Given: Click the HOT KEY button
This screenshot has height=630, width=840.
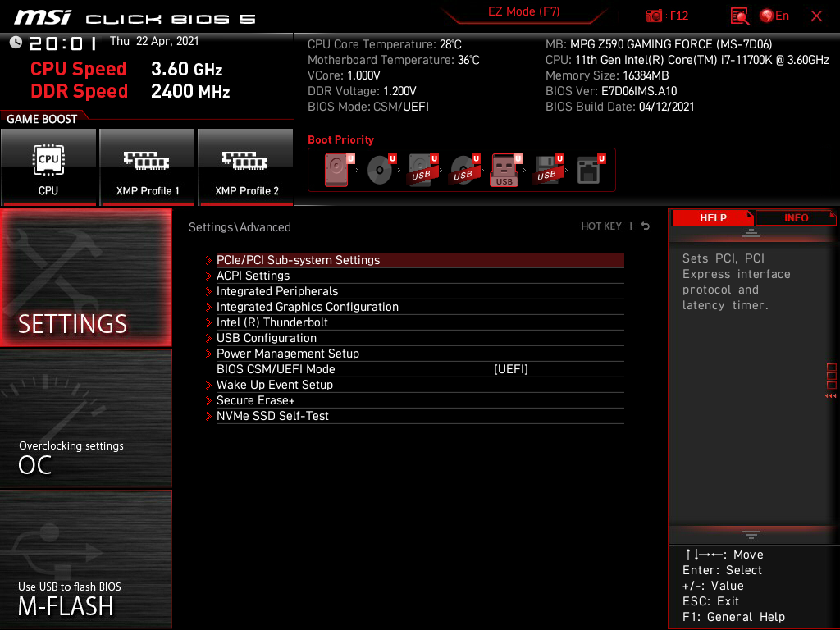Looking at the screenshot, I should click(x=601, y=226).
